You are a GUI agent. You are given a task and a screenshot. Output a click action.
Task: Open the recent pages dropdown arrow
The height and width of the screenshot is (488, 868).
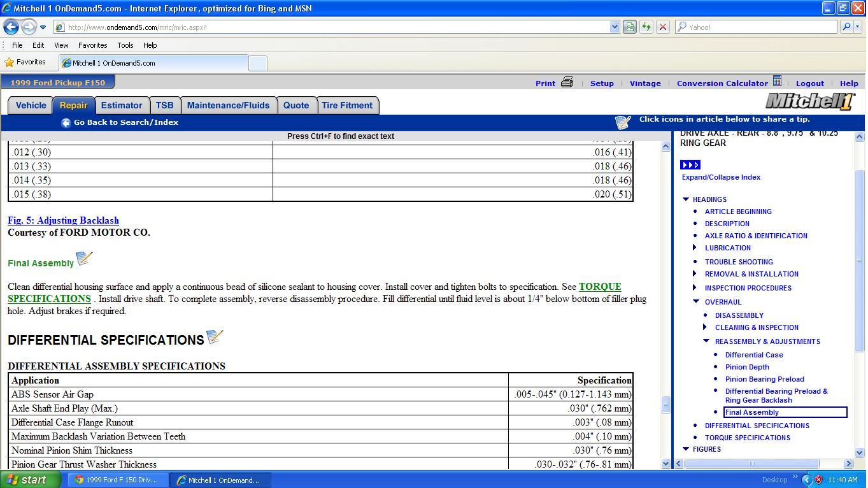point(43,27)
